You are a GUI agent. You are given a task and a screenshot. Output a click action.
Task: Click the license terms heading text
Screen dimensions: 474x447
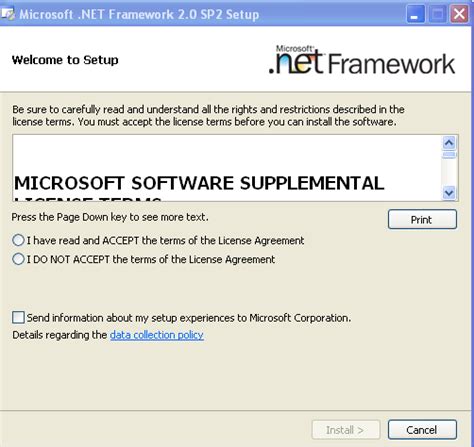tap(199, 188)
